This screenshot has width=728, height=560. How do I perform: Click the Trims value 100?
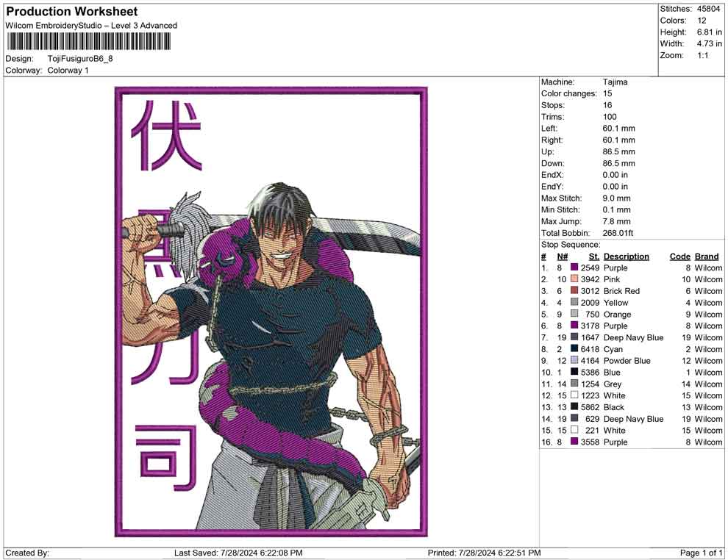pyautogui.click(x=610, y=117)
